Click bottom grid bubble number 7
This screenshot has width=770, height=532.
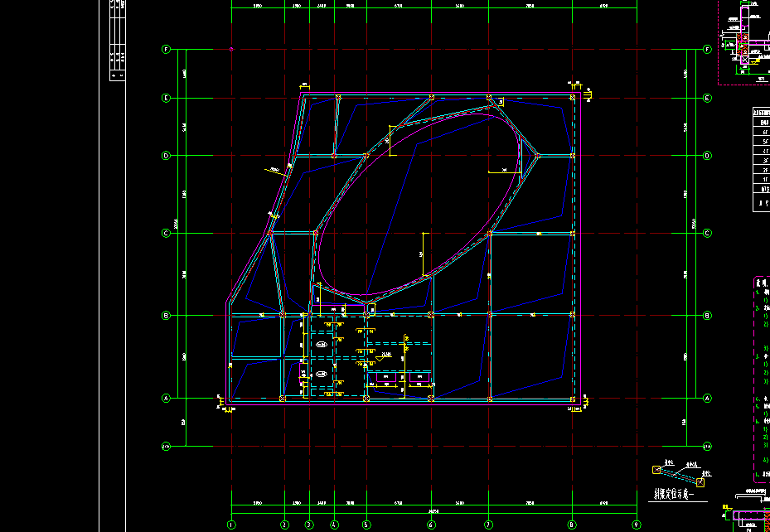(489, 525)
